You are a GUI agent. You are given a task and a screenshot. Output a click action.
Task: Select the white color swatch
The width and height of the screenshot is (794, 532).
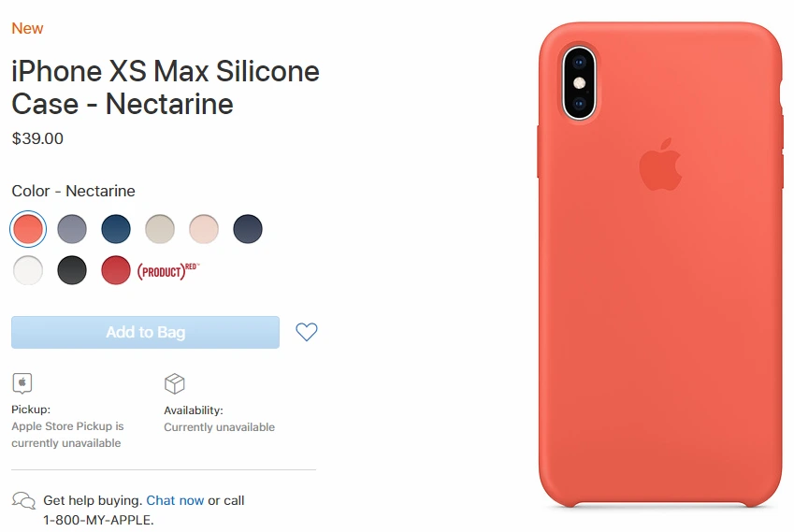click(x=28, y=270)
